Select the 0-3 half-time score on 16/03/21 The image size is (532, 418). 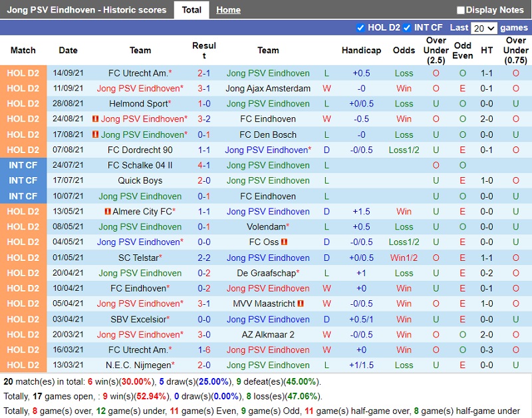coord(487,349)
